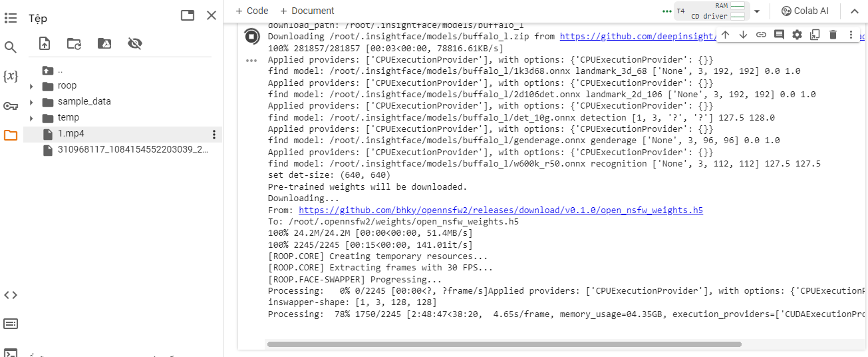Stop the running cell execution
Screen dimensions: 868x357
point(251,36)
